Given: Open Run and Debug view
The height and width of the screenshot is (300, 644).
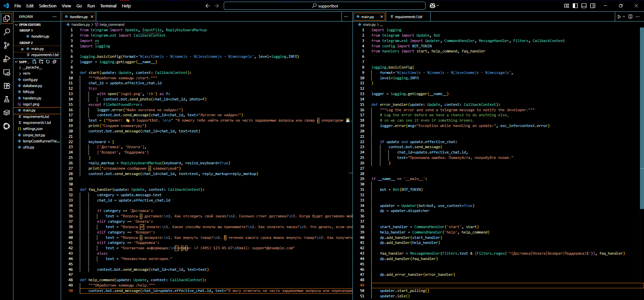Looking at the screenshot, I should (x=6, y=59).
